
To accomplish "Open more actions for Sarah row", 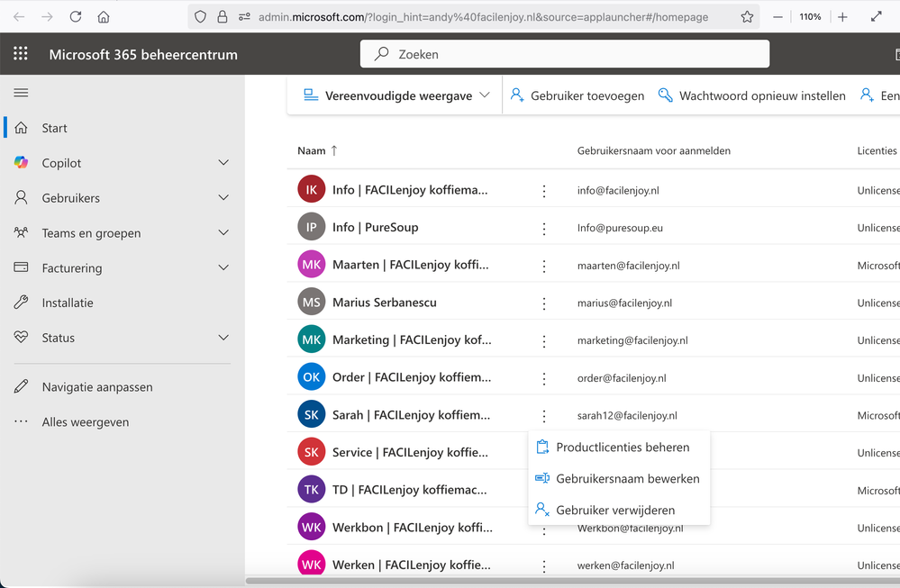I will 544,416.
